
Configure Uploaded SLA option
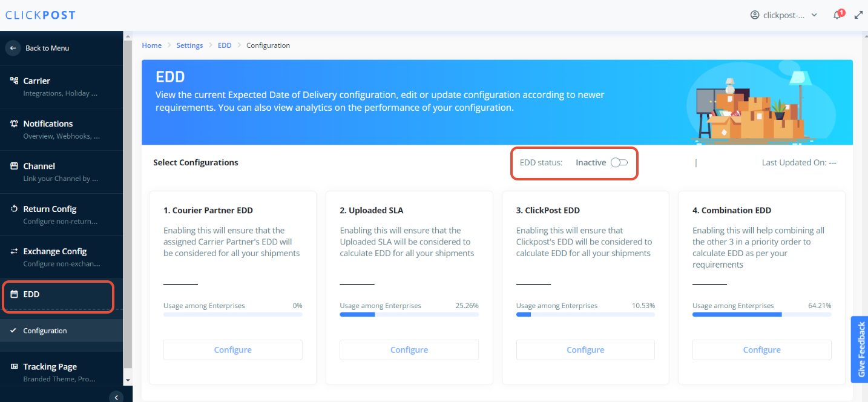409,350
